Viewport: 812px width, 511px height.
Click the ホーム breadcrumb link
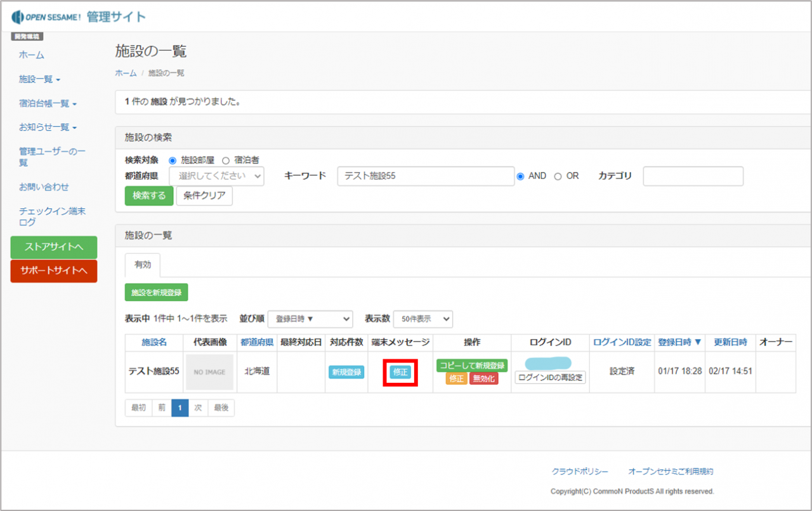click(126, 73)
